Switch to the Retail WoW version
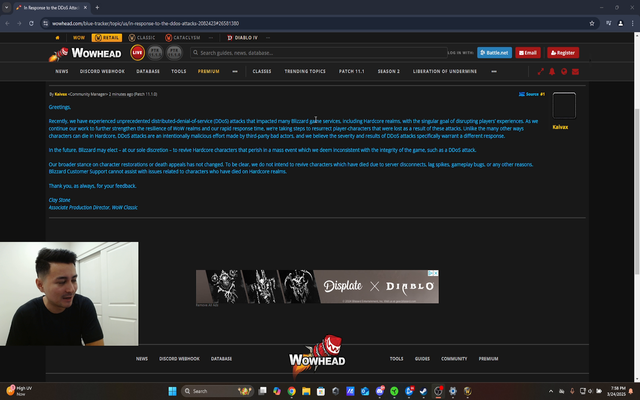 click(107, 38)
